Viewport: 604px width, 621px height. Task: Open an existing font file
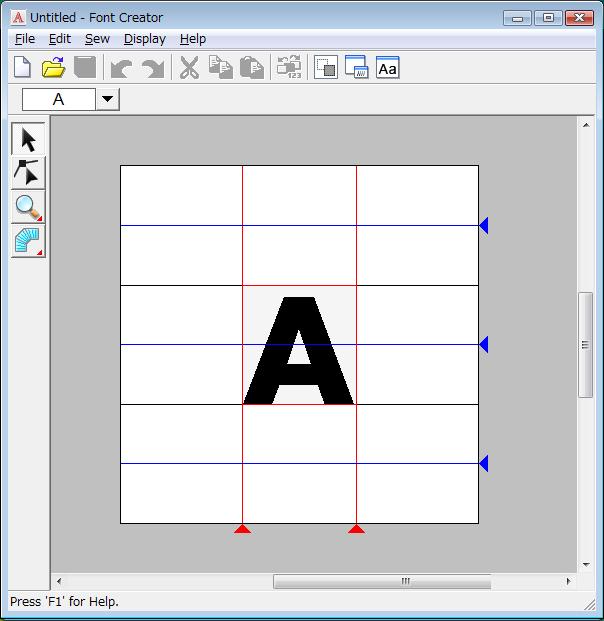click(53, 67)
